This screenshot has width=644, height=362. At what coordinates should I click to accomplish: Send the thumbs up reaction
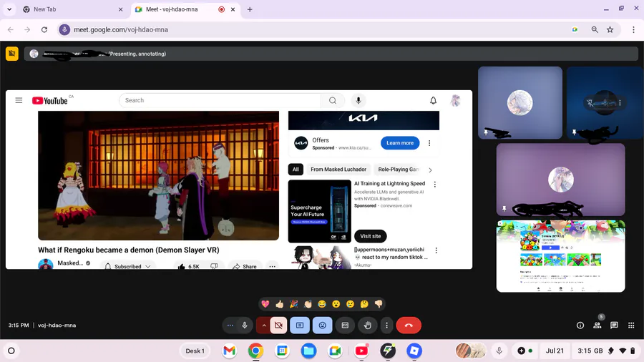tap(280, 304)
